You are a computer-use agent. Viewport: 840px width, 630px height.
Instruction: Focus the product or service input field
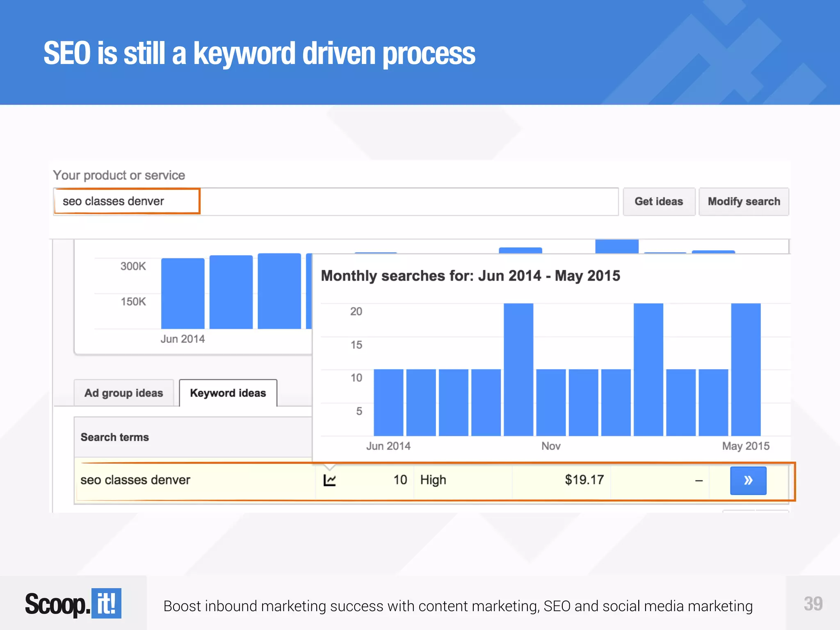click(x=336, y=201)
